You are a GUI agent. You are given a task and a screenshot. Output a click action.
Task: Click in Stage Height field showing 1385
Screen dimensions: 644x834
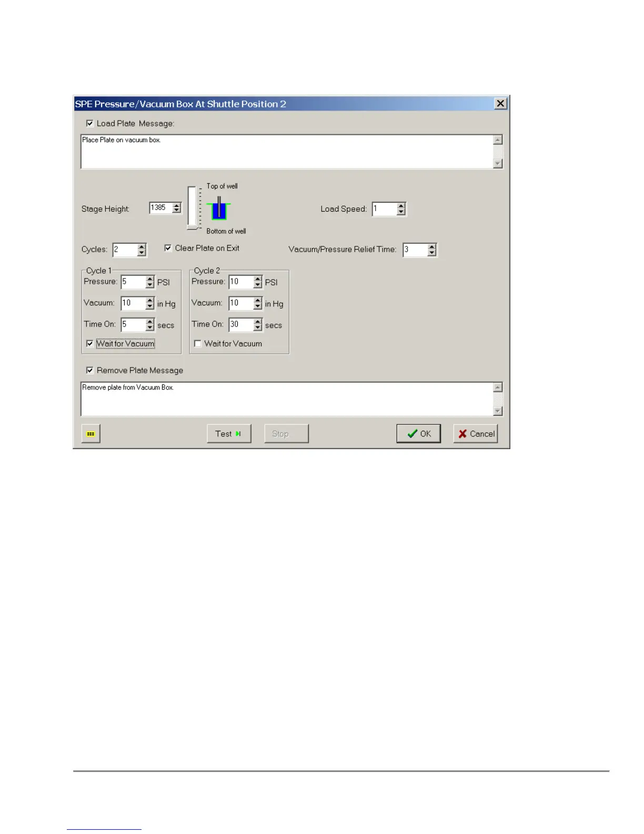pos(161,208)
